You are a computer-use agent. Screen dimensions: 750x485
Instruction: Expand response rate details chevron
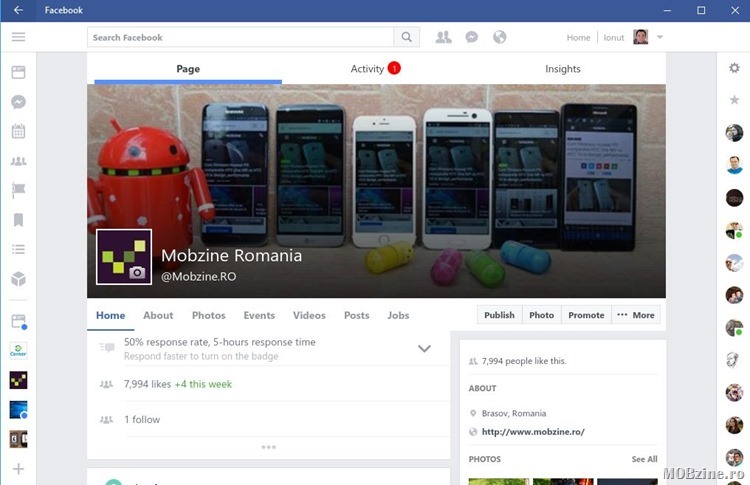coord(424,349)
